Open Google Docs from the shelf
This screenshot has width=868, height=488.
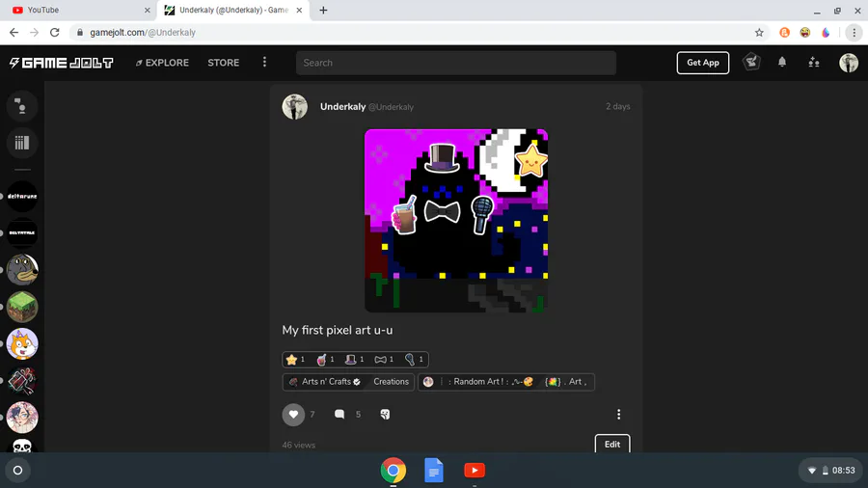(x=434, y=471)
